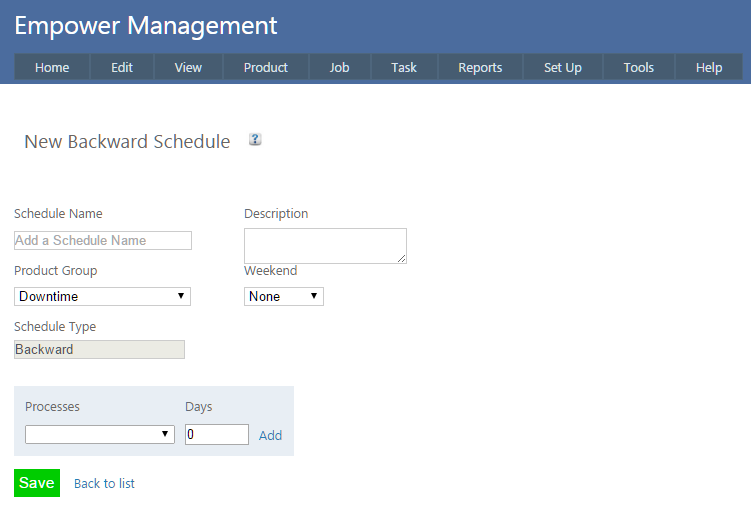Expand the Product Group dropdown

pyautogui.click(x=102, y=296)
